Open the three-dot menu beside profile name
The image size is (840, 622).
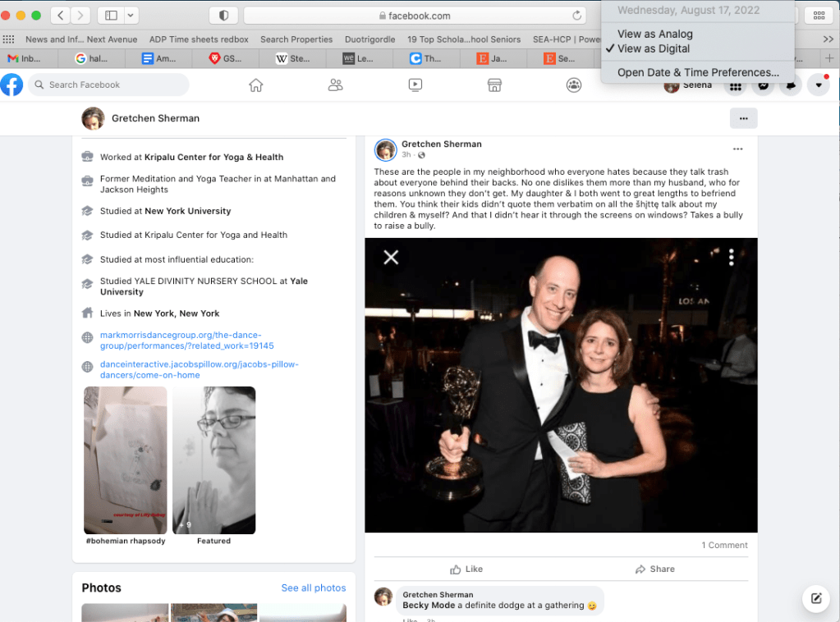[x=743, y=118]
